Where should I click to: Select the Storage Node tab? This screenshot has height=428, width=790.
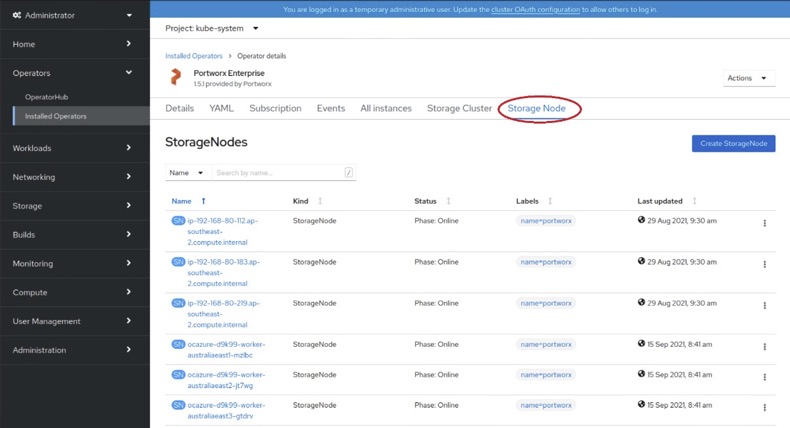pos(536,108)
